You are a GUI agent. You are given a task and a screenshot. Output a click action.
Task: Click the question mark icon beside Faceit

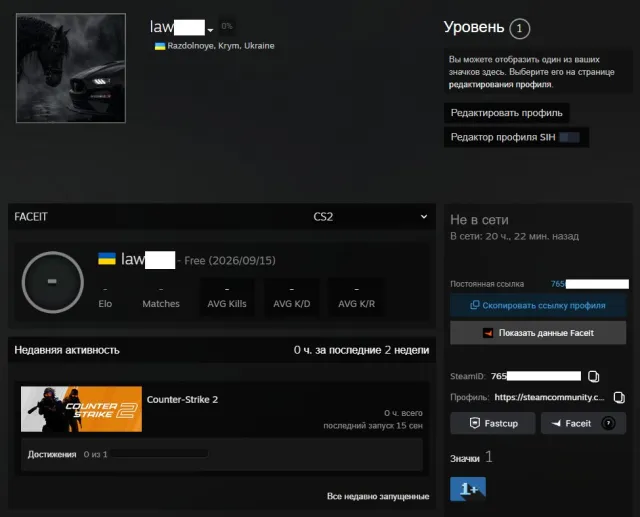(x=608, y=423)
